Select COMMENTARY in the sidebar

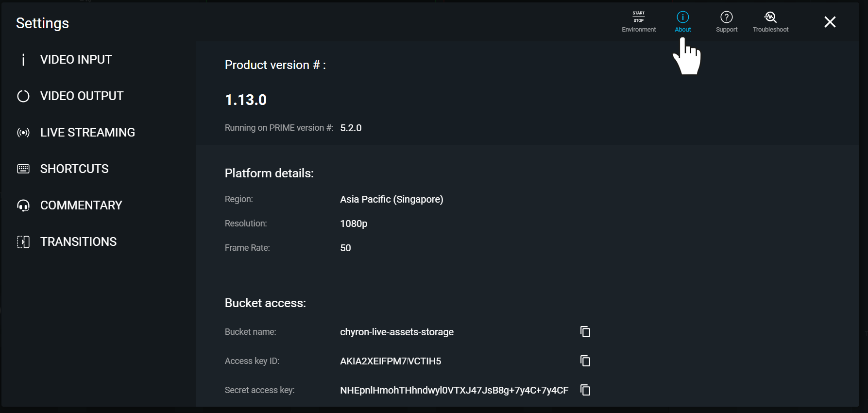click(81, 206)
